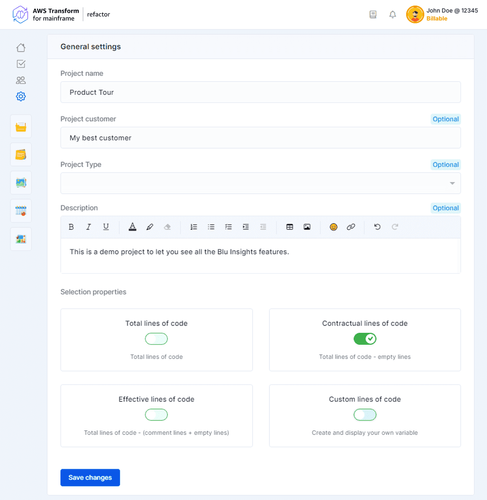Image resolution: width=487 pixels, height=500 pixels.
Task: Click the eraser clear formatting icon
Action: [x=167, y=227]
